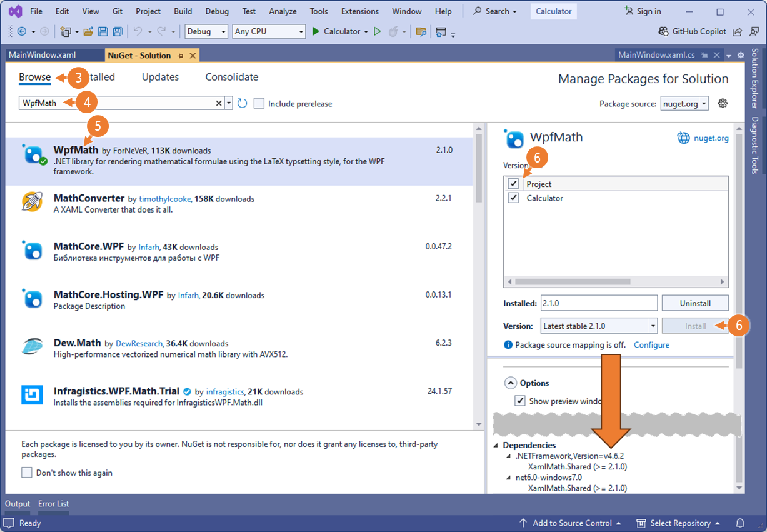This screenshot has height=532, width=767.
Task: Toggle the Show preview window checkbox
Action: (x=519, y=401)
